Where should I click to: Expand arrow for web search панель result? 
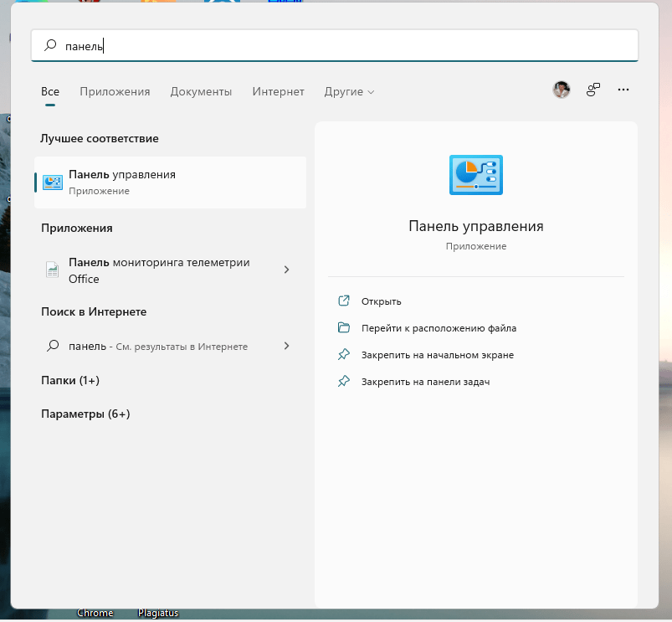(x=286, y=346)
